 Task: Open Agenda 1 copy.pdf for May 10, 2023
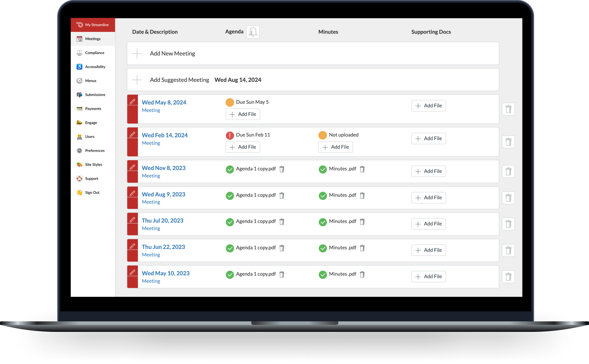pyautogui.click(x=256, y=274)
